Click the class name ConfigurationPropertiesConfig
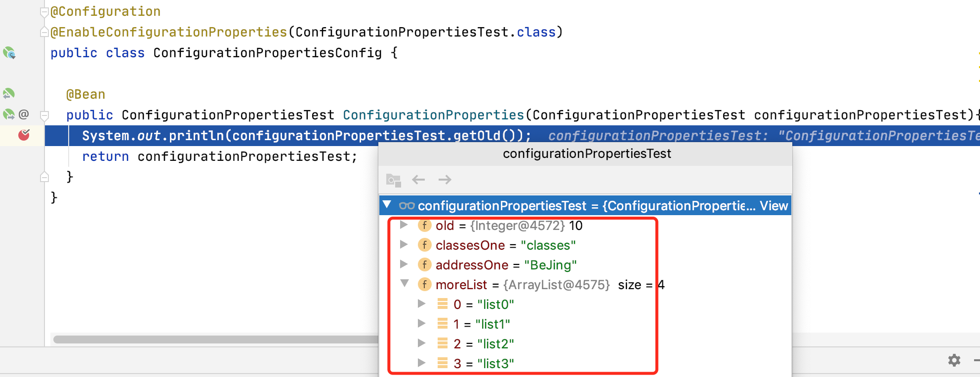980x377 pixels. [x=268, y=53]
